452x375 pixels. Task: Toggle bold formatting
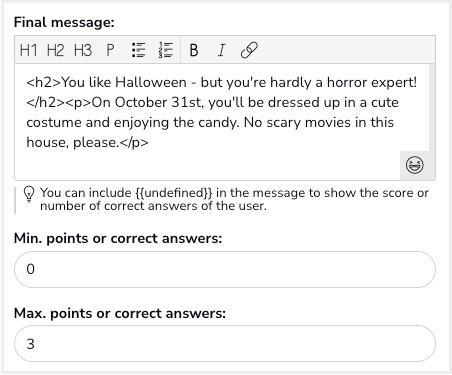[x=194, y=50]
